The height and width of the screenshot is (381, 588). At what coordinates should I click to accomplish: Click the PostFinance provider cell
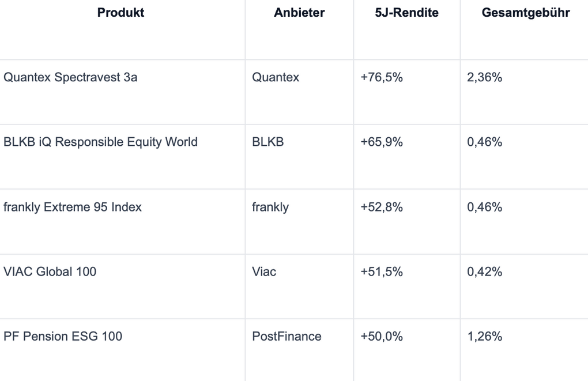point(287,336)
